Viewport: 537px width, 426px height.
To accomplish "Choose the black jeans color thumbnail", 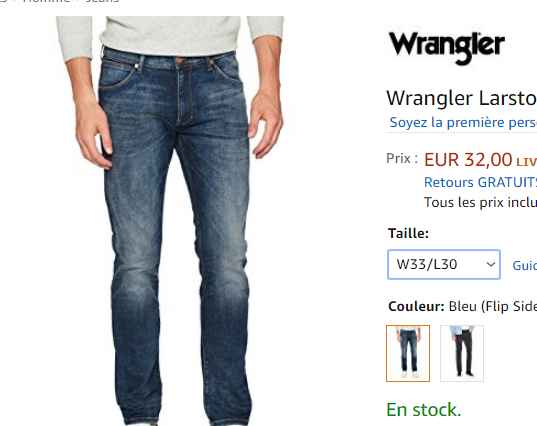I will click(x=462, y=353).
